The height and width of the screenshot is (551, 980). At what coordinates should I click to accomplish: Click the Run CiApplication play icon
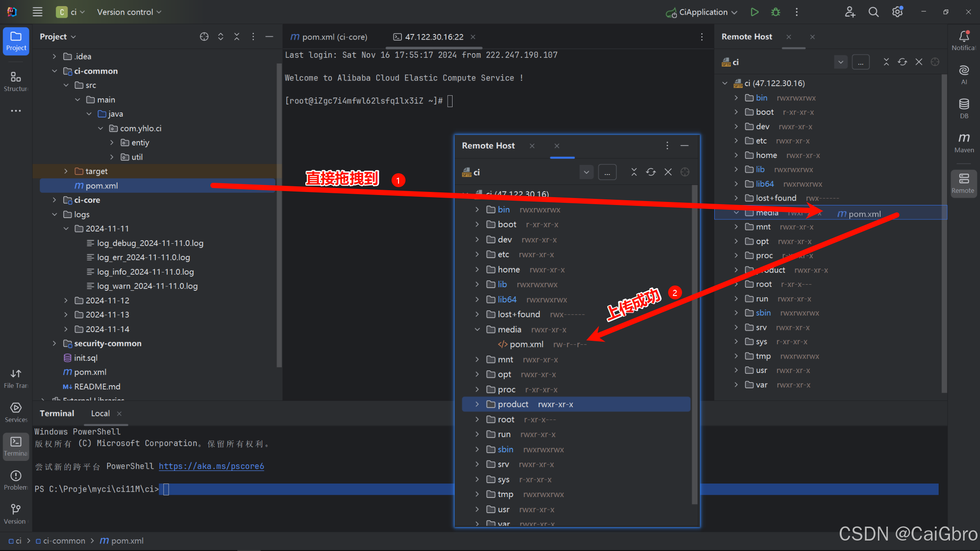pyautogui.click(x=754, y=12)
